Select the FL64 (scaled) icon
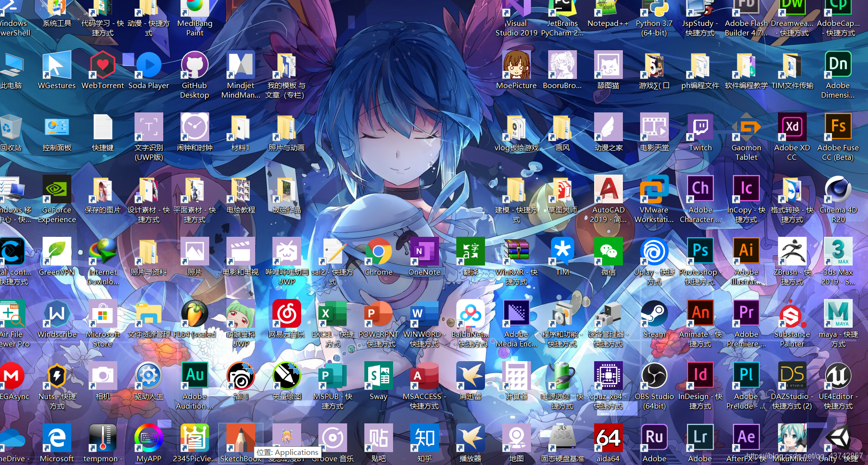Image resolution: width=868 pixels, height=465 pixels. coord(194,314)
